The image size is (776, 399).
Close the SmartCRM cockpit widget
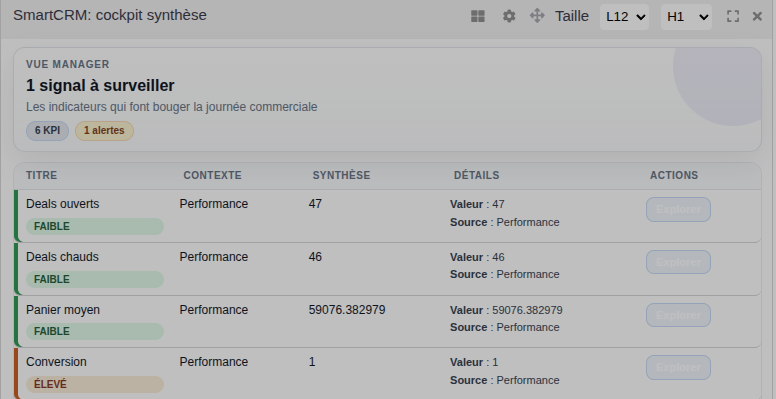pos(757,16)
